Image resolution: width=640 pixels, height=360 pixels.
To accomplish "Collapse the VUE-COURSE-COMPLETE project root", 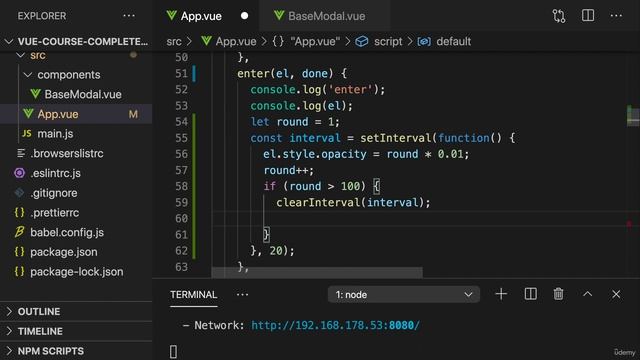I will tap(76, 42).
